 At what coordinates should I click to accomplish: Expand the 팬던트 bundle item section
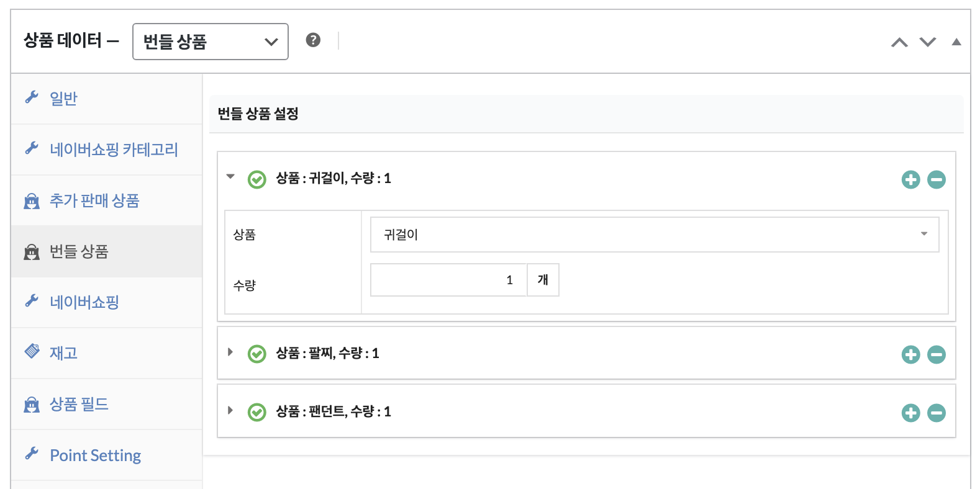tap(230, 410)
